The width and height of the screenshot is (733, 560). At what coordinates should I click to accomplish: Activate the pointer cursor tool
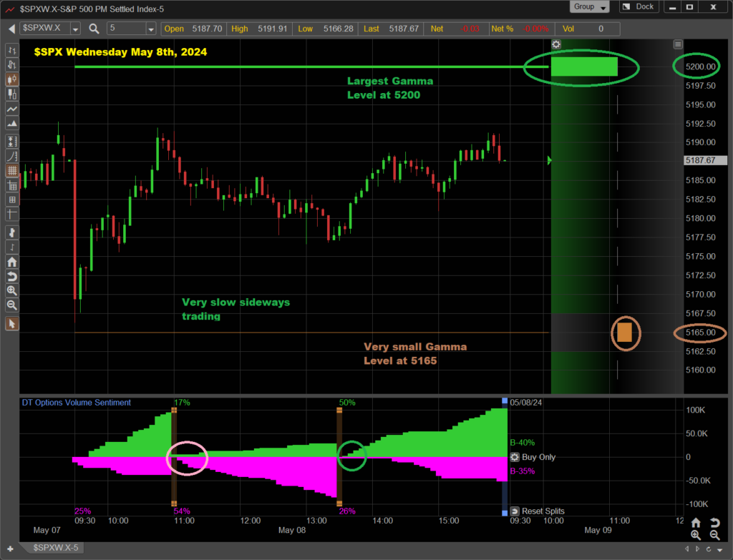point(11,324)
